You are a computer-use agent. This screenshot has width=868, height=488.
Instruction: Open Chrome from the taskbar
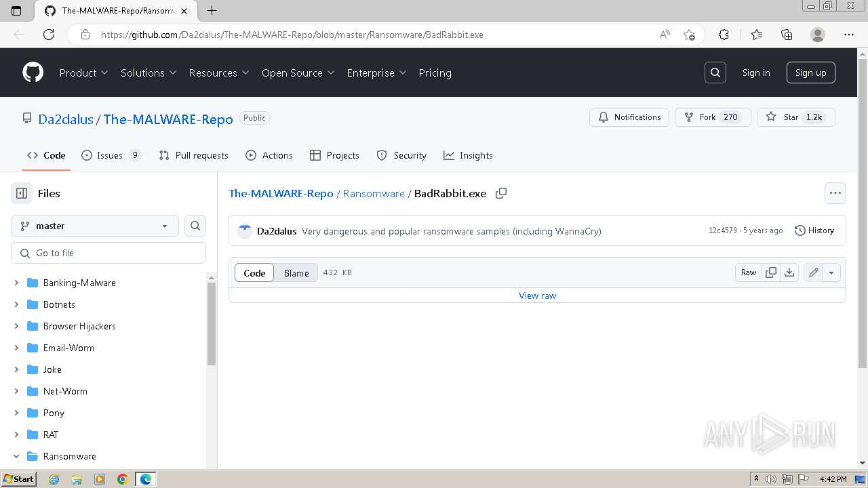(123, 479)
